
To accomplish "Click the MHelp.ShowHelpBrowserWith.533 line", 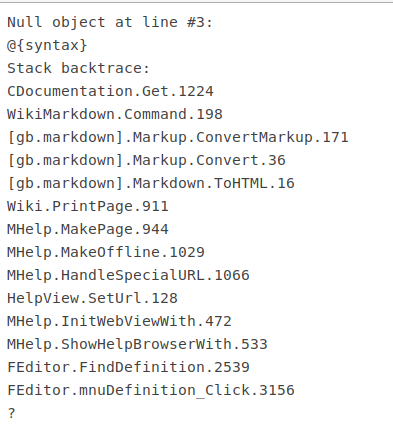I will 137,344.
